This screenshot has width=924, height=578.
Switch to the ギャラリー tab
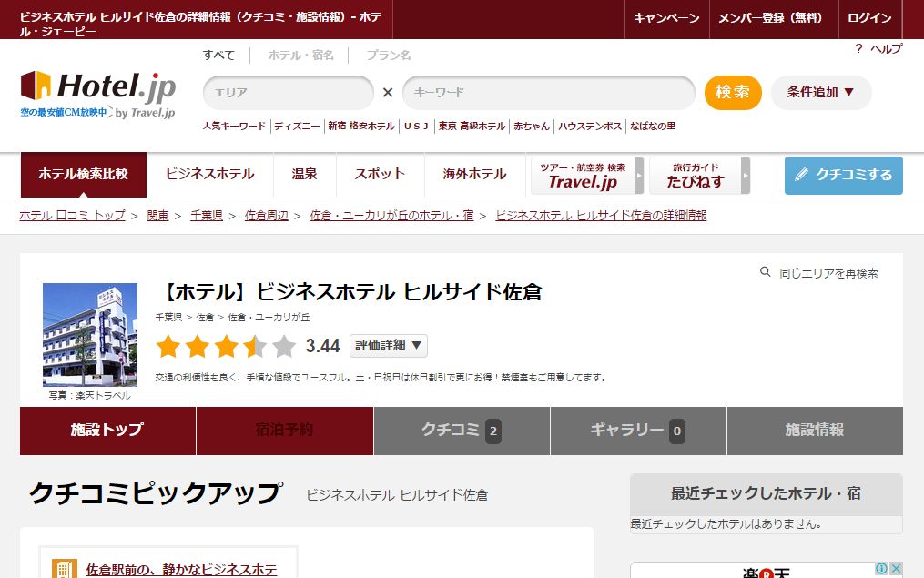click(638, 431)
